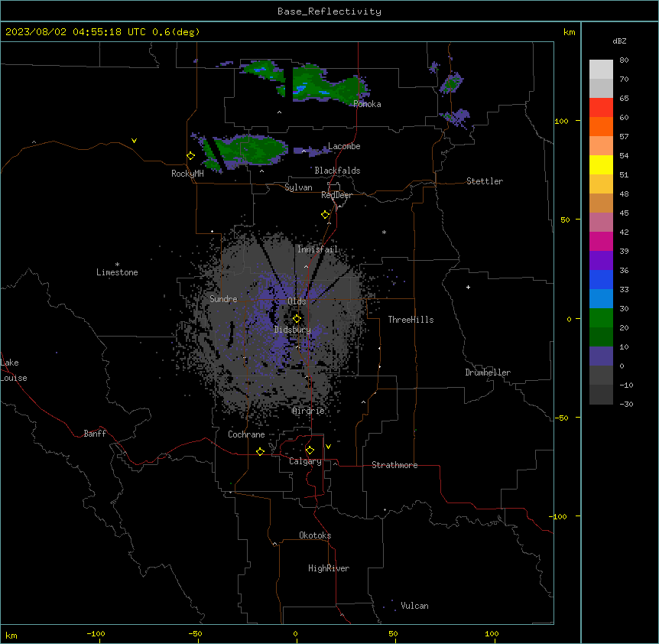Click the Innisfail label

[x=317, y=249]
